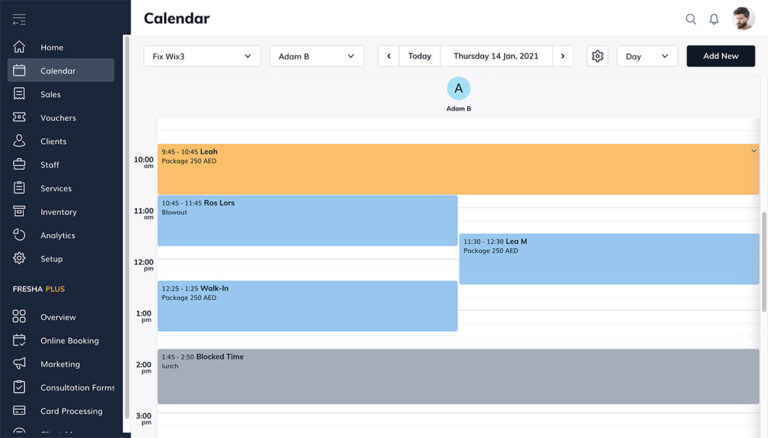Viewport: 768px width, 438px height.
Task: Go to next day arrow
Action: 563,57
